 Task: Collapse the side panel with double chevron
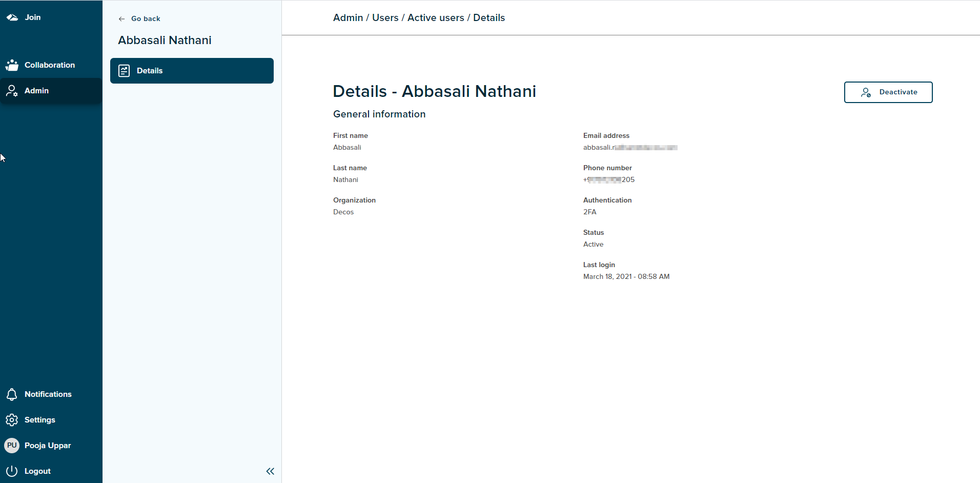point(270,471)
